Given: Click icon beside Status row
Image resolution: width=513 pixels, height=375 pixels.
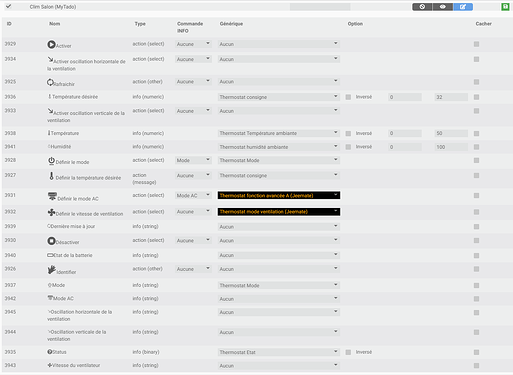Looking at the screenshot, I should pos(50,352).
